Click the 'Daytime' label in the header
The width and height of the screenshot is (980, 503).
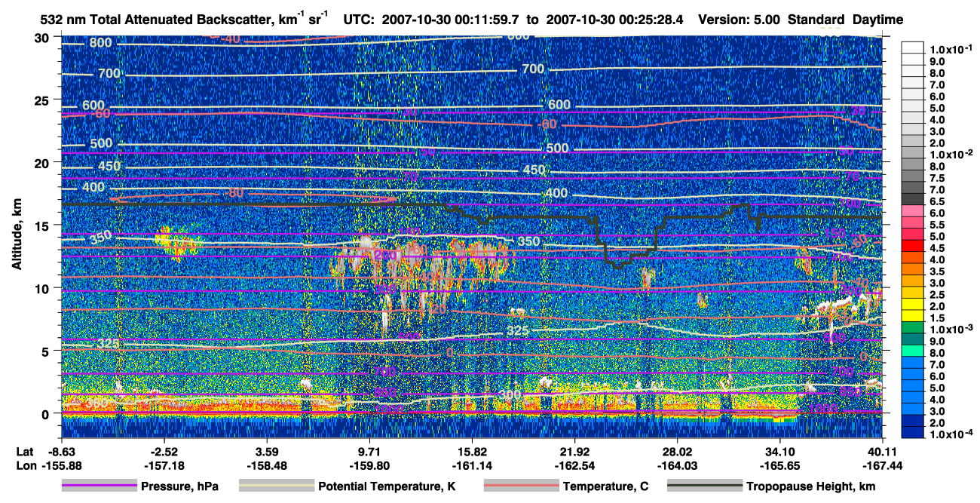tap(878, 20)
